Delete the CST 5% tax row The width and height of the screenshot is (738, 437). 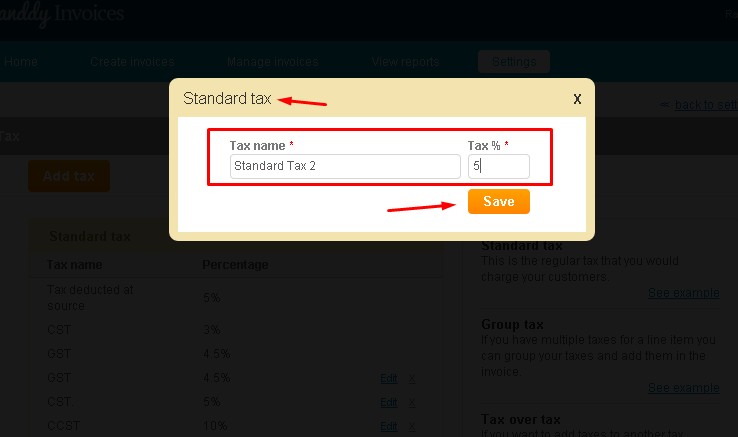[x=412, y=402]
